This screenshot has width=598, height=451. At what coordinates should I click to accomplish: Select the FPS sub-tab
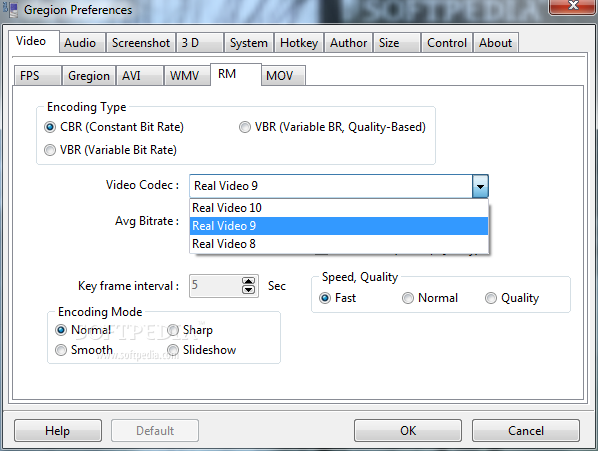tap(38, 75)
